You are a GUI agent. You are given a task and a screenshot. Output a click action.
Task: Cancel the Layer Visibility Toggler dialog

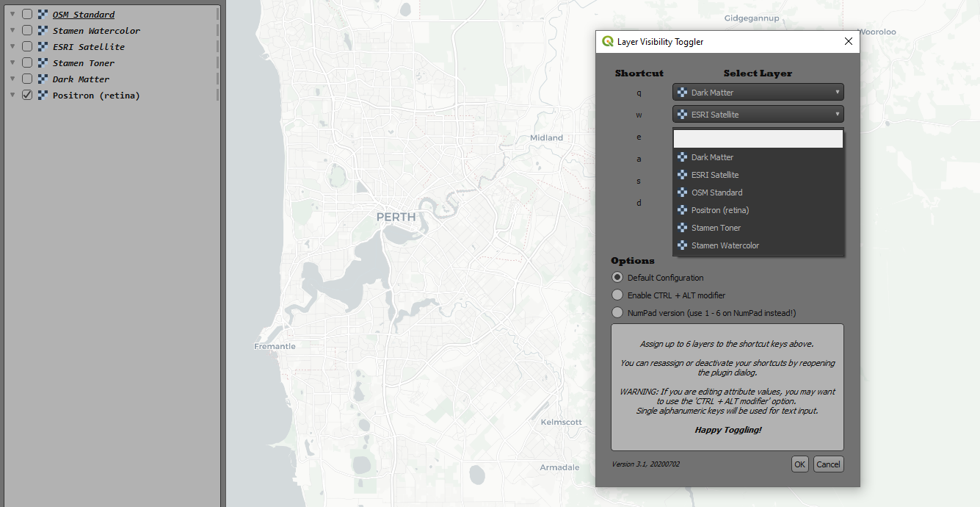[828, 464]
